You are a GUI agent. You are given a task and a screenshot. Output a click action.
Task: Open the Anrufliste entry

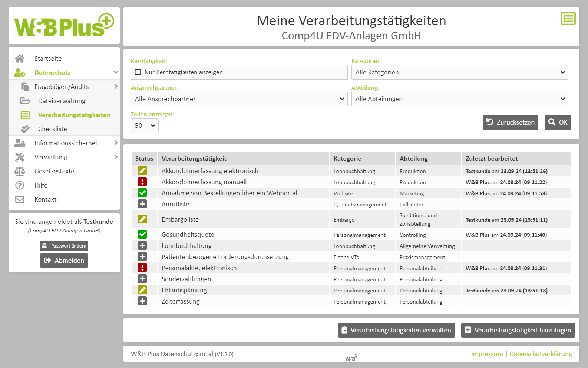coord(175,204)
